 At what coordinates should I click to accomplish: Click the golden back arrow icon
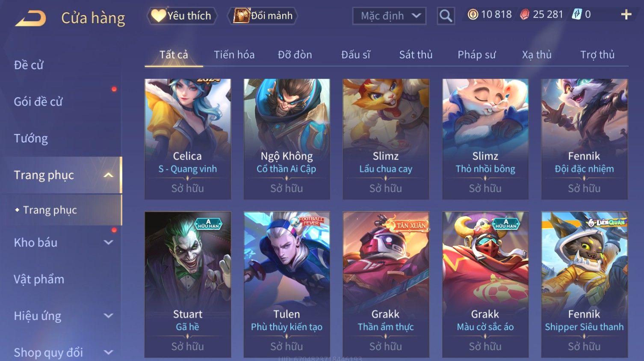30,18
